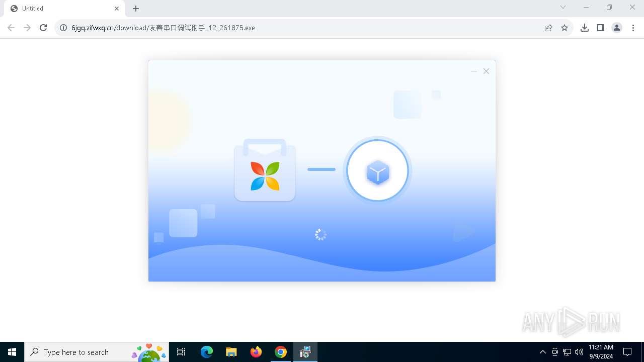Viewport: 644px width, 362px height.
Task: Open File Explorer from taskbar
Action: coord(231,352)
